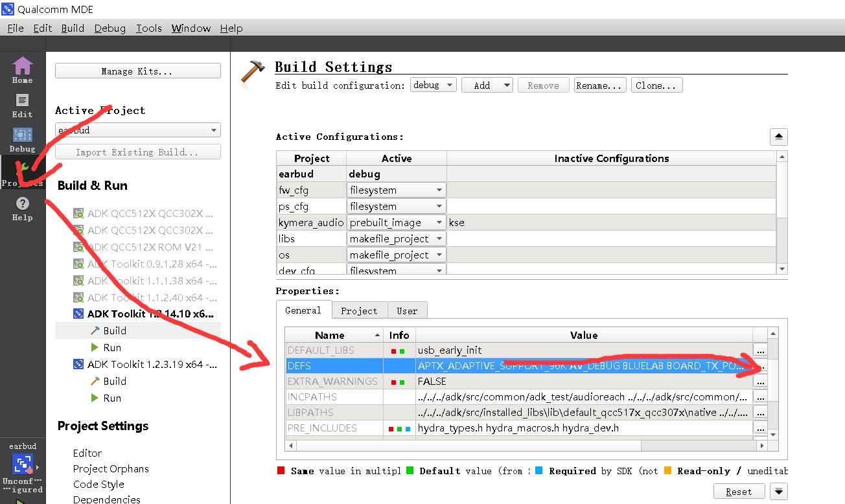Viewport: 845px width, 504px height.
Task: Open the Active Project earbud dropdown
Action: tap(137, 130)
